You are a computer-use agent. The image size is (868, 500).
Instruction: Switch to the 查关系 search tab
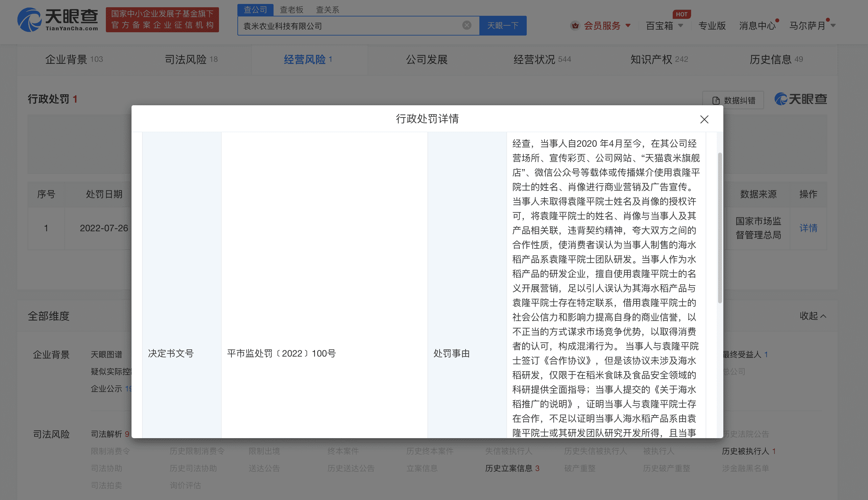point(327,10)
